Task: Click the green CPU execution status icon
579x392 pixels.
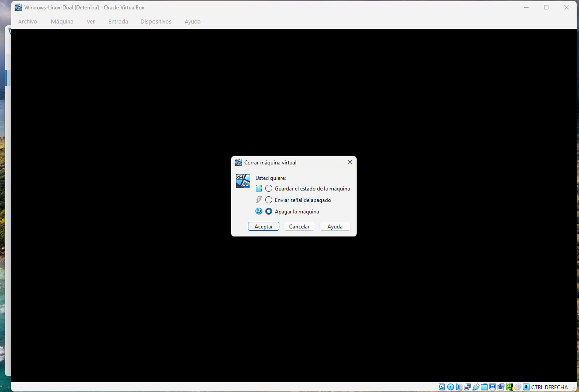Action: coord(509,387)
